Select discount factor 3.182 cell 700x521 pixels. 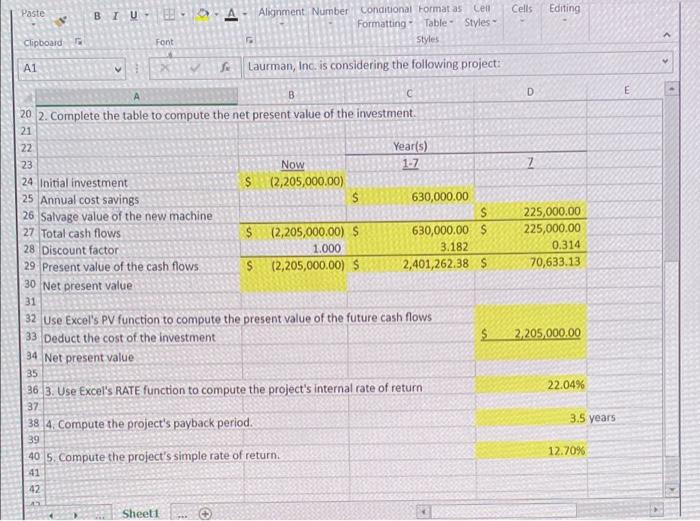410,247
